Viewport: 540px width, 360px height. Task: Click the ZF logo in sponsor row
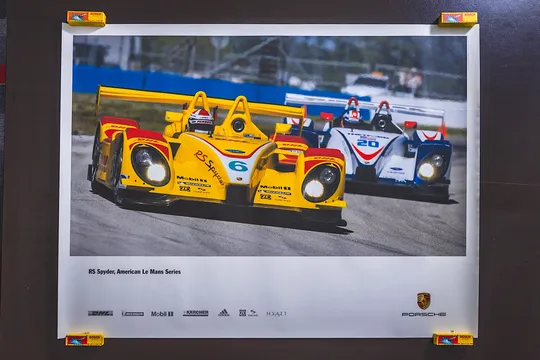point(242,313)
